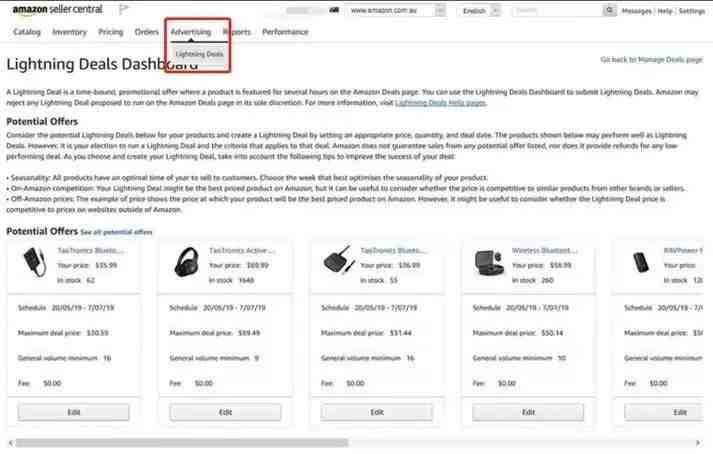
Task: Click the Wireless Bluetooth earbuds thumbnail
Action: pyautogui.click(x=489, y=262)
